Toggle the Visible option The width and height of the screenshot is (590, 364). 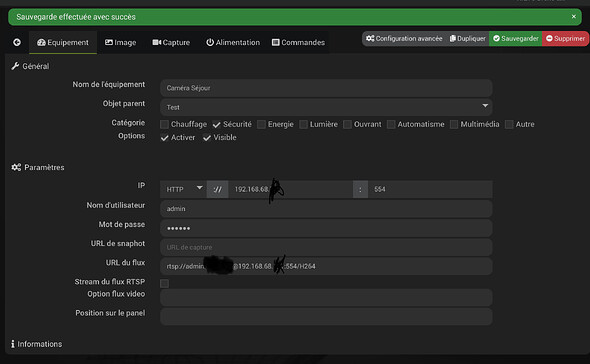[x=207, y=138]
